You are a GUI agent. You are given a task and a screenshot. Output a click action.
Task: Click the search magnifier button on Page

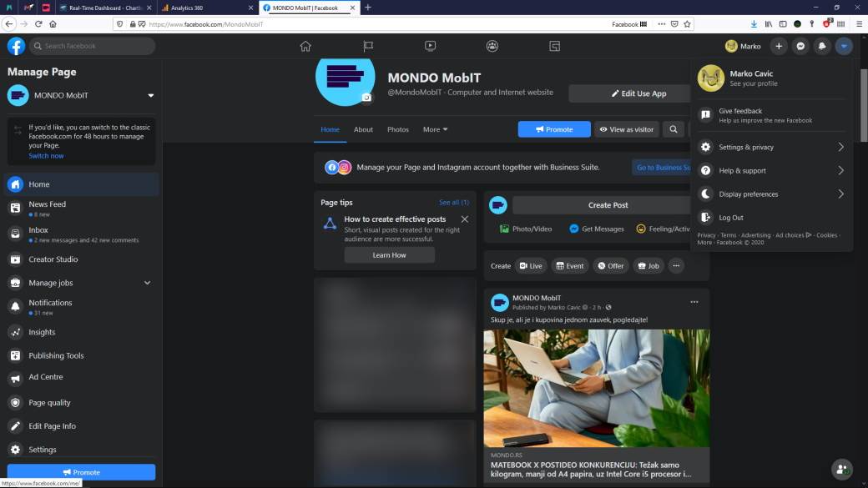click(x=674, y=129)
